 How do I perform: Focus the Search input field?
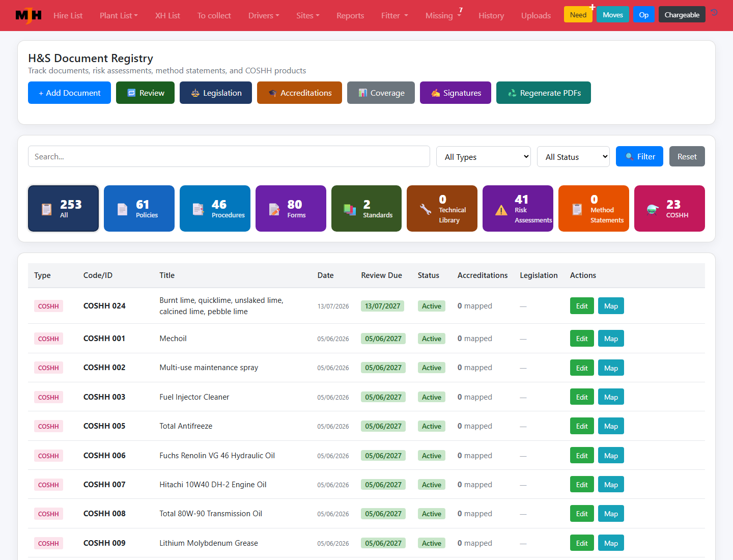229,156
